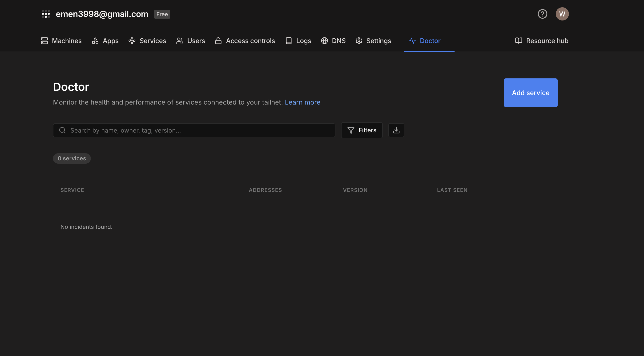This screenshot has width=644, height=356.
Task: Go to the Users tab
Action: [x=190, y=41]
